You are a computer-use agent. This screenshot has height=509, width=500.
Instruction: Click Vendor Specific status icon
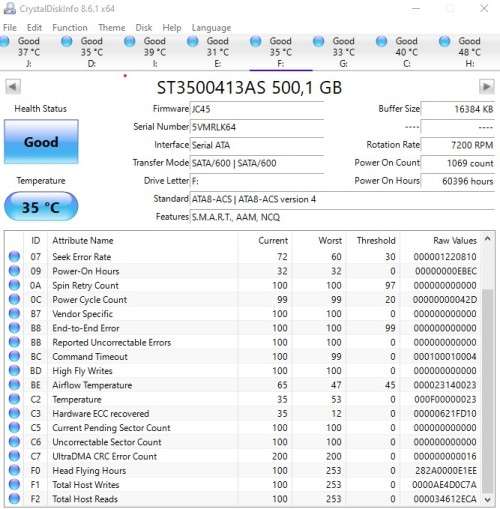pos(14,314)
